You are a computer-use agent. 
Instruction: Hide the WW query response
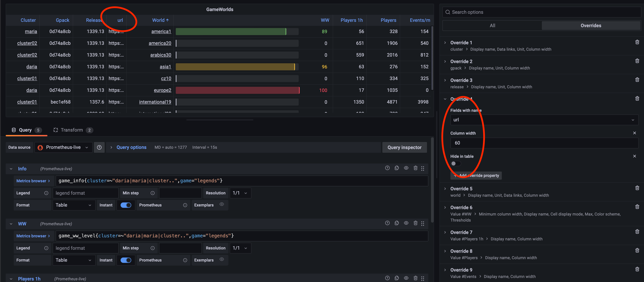(406, 223)
